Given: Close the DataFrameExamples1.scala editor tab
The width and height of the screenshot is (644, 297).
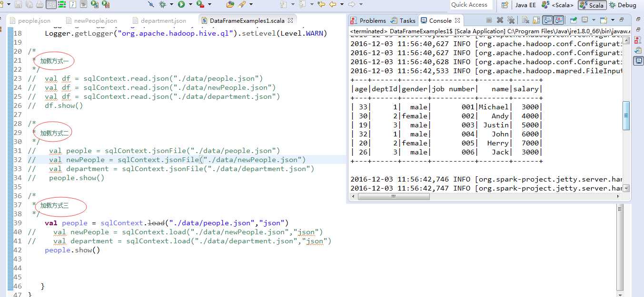Looking at the screenshot, I should coord(290,20).
